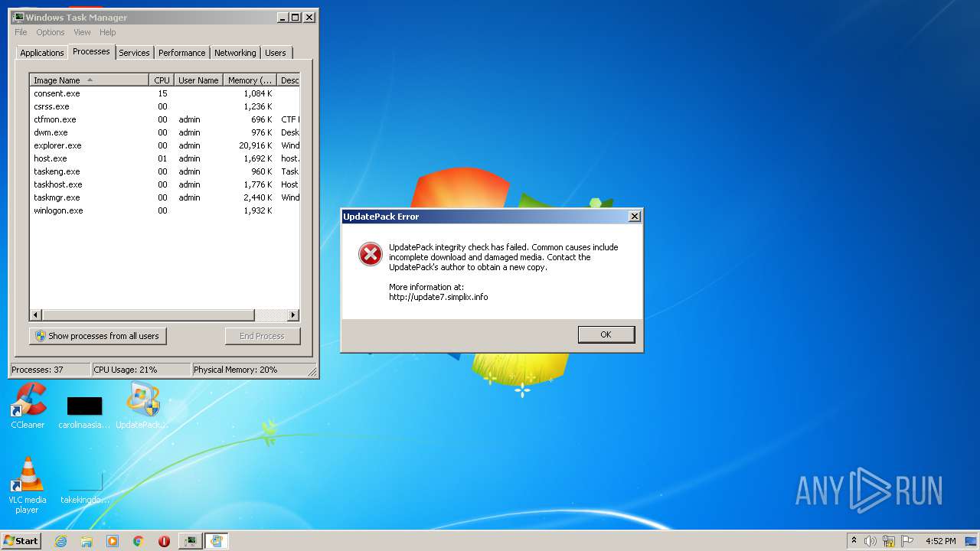Maximize the Windows Task Manager window

(296, 17)
